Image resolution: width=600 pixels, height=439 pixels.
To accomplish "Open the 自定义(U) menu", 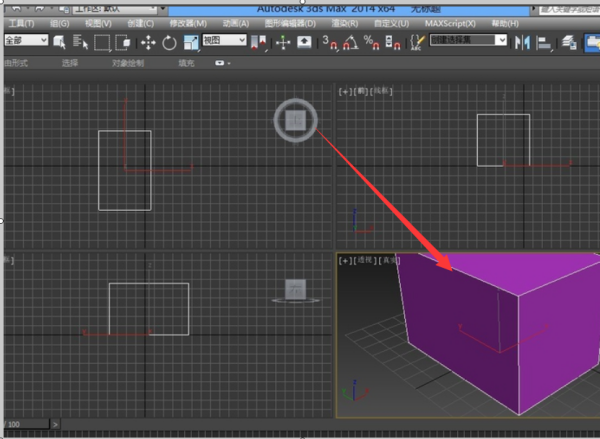I will (x=391, y=23).
